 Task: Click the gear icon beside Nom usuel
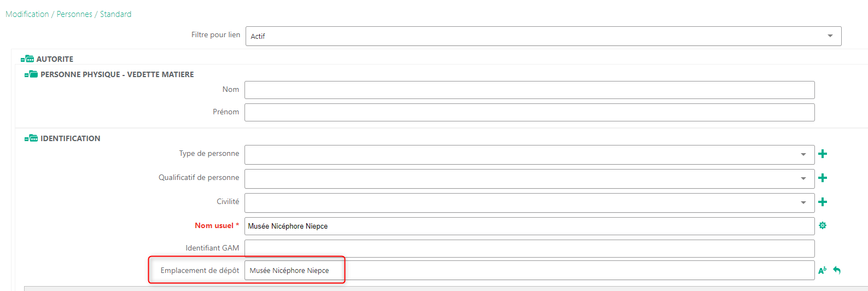822,226
